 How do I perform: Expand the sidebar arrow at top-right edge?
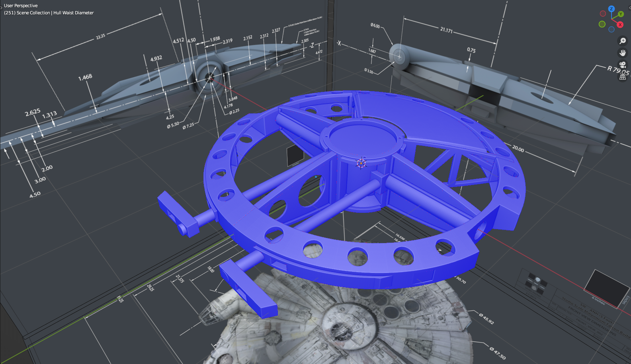(629, 8)
